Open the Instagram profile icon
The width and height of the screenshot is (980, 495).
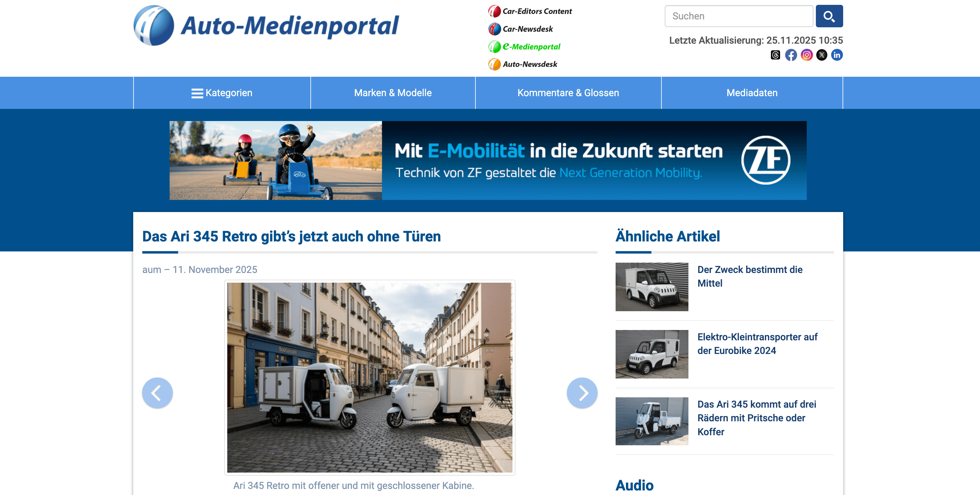[806, 55]
